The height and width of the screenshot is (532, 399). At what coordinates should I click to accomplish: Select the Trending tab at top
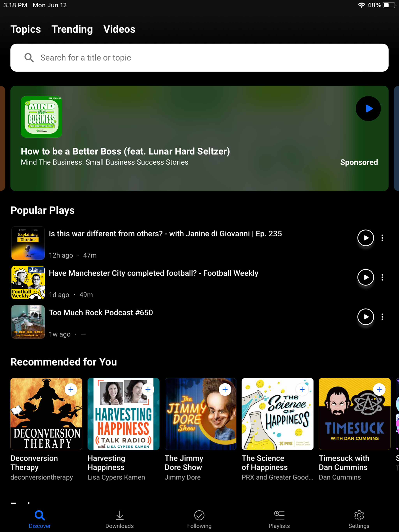[72, 29]
